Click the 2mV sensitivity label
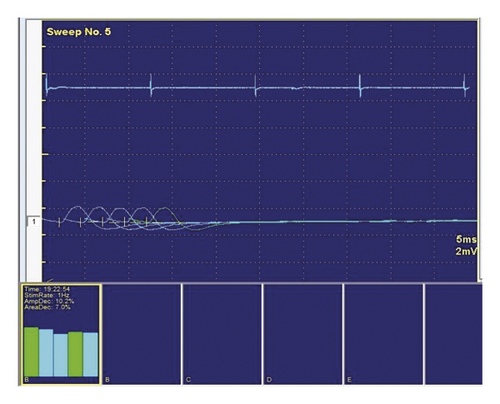Viewport: 500px width, 404px height. [466, 251]
